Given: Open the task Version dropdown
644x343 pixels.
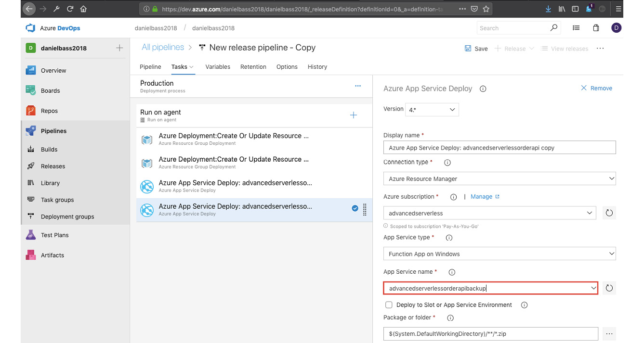Looking at the screenshot, I should (x=432, y=110).
